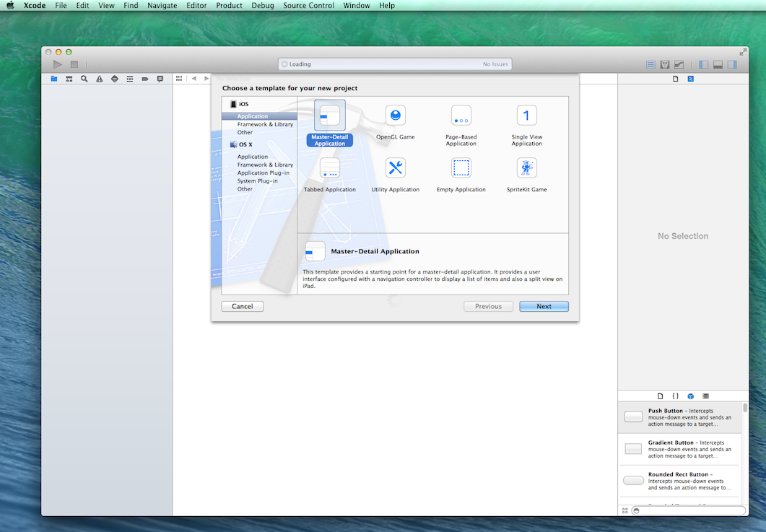766x532 pixels.
Task: Open the File menu
Action: 61,5
